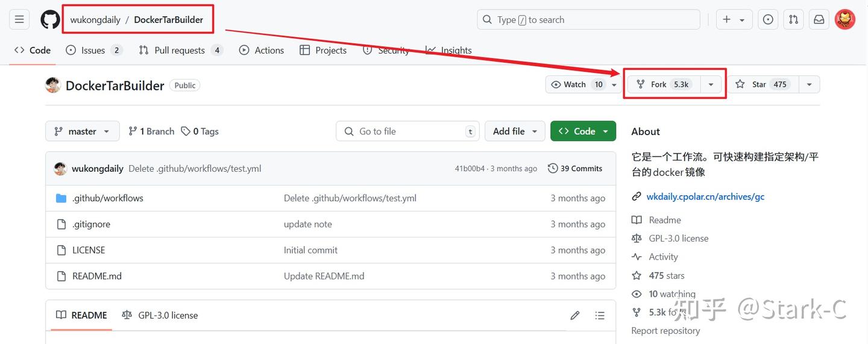The width and height of the screenshot is (868, 344).
Task: Watch the repository for notifications
Action: (x=575, y=84)
